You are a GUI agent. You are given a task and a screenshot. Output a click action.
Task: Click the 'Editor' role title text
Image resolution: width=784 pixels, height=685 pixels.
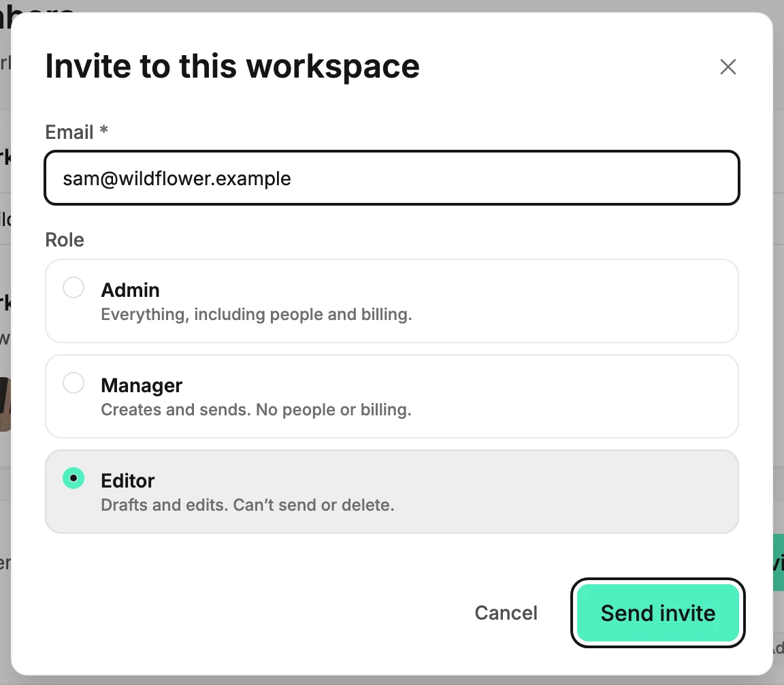[127, 481]
